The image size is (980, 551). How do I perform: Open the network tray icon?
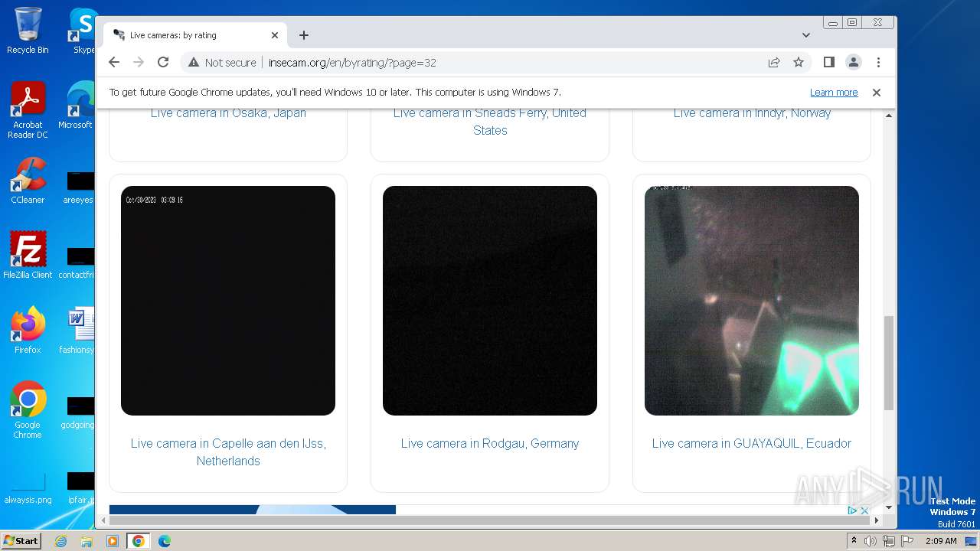pyautogui.click(x=889, y=541)
